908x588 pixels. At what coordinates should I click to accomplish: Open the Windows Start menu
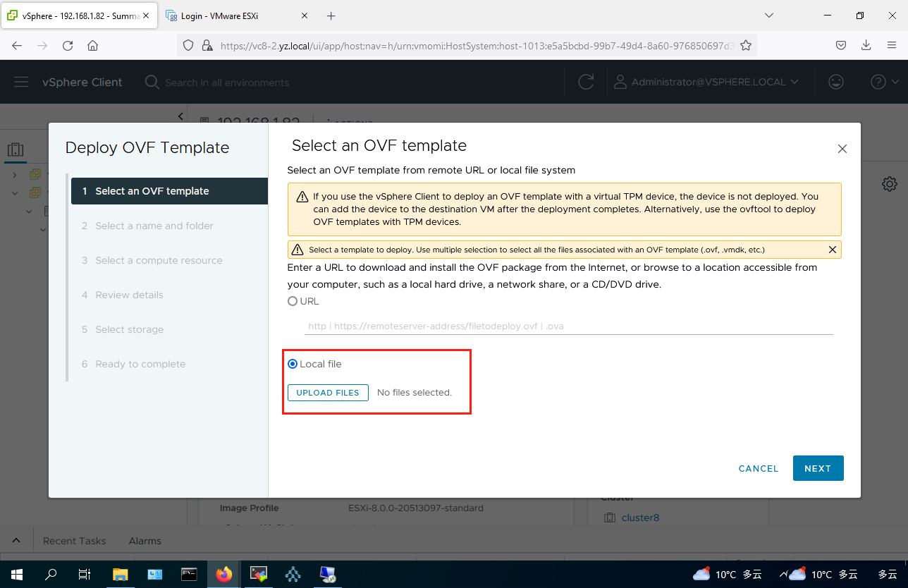17,575
